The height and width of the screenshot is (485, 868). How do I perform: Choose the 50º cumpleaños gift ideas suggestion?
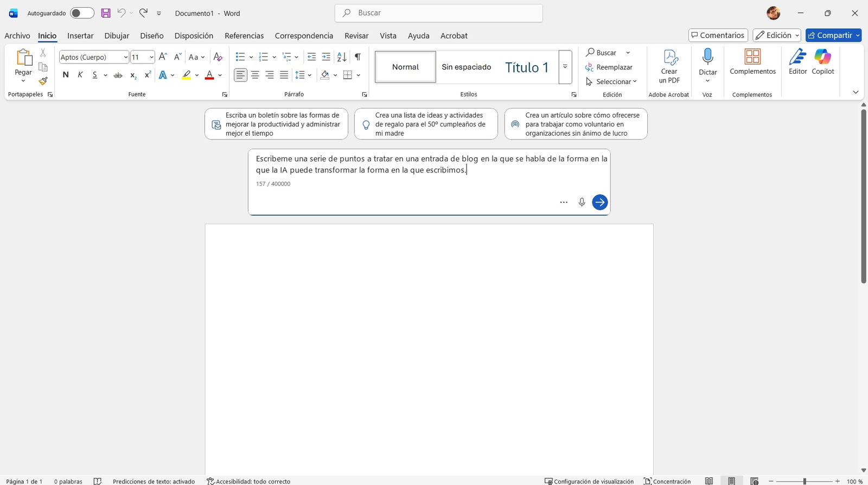(x=426, y=124)
